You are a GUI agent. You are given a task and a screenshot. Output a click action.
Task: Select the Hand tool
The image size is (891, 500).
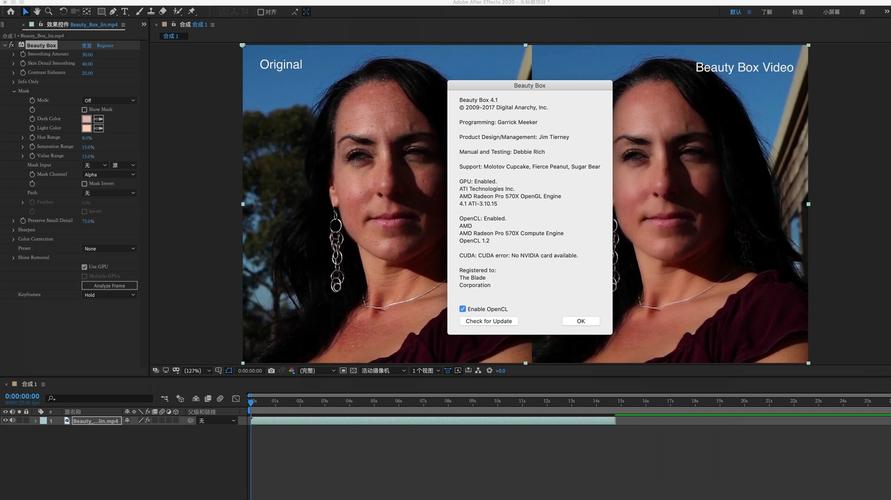[37, 11]
